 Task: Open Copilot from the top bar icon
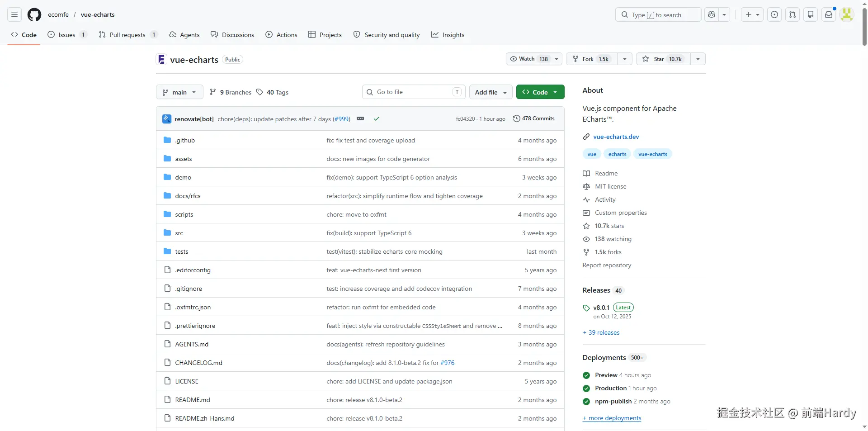point(711,14)
